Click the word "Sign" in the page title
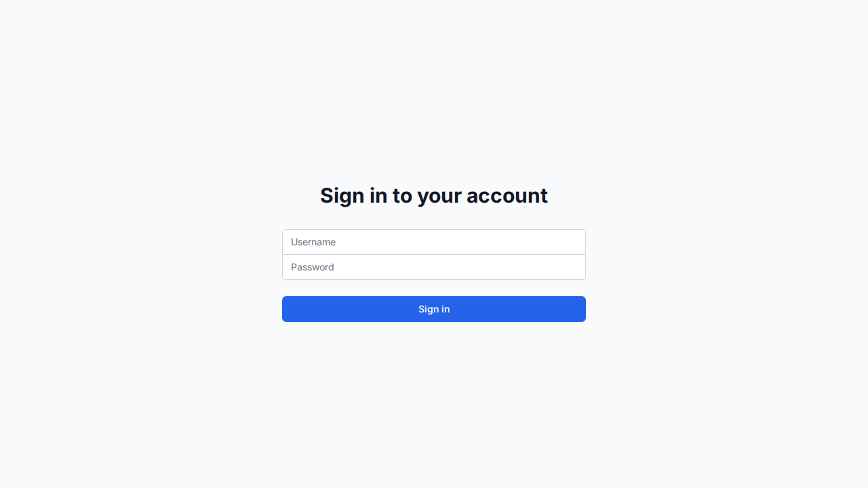The height and width of the screenshot is (488, 868). 342,196
